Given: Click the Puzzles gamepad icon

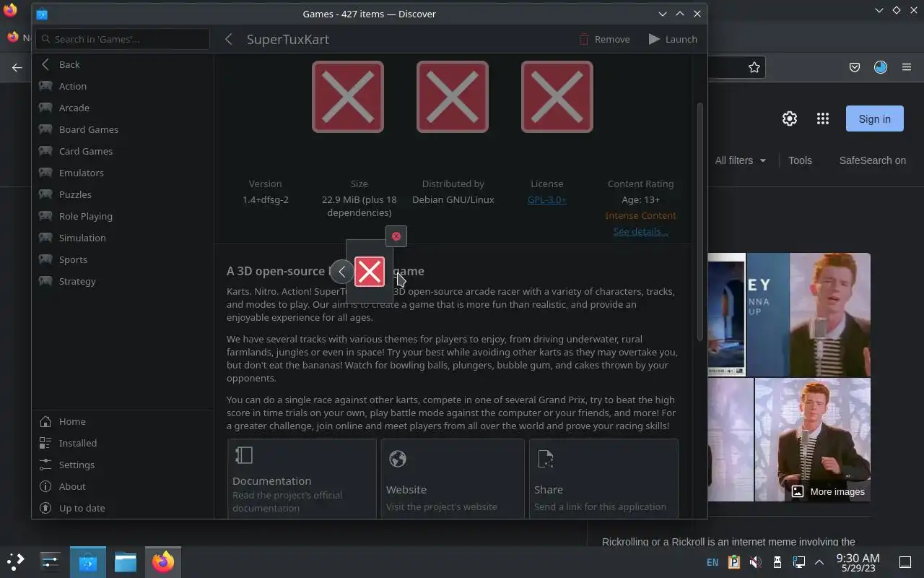Looking at the screenshot, I should [45, 194].
